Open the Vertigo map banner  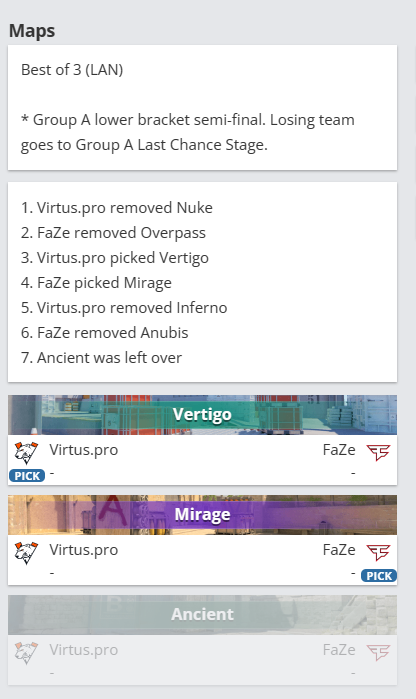202,415
